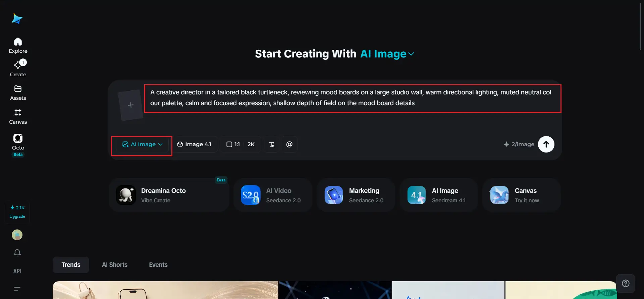644x299 pixels.
Task: Add a reference image with the plus thumbnail
Action: click(131, 105)
